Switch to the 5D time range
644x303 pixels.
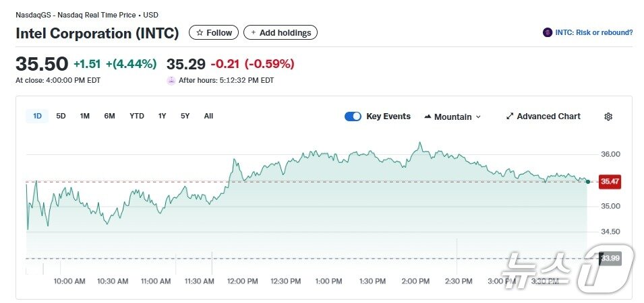tap(61, 116)
